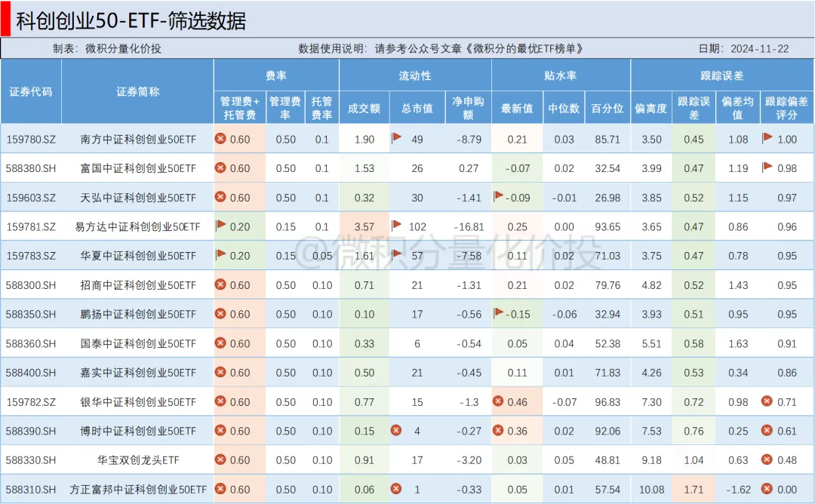Click the red flag next to 总市值 value 102
Image resolution: width=815 pixels, height=504 pixels.
(396, 226)
